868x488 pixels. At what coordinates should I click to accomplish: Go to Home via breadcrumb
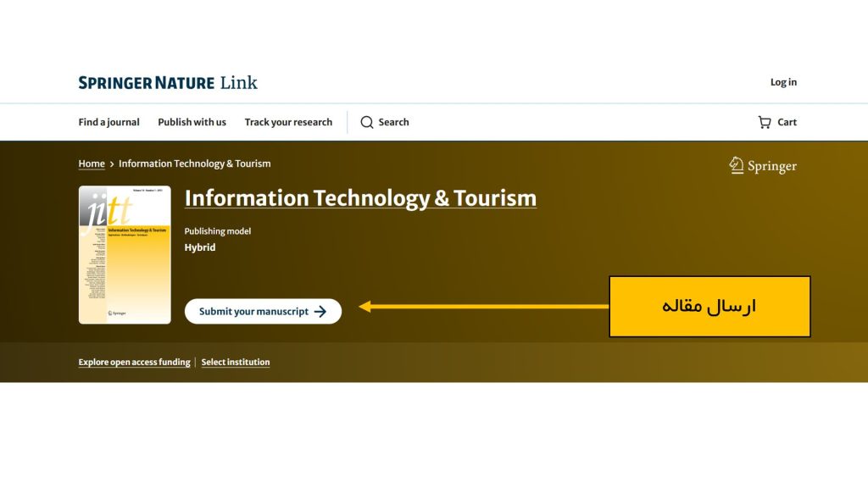coord(92,164)
